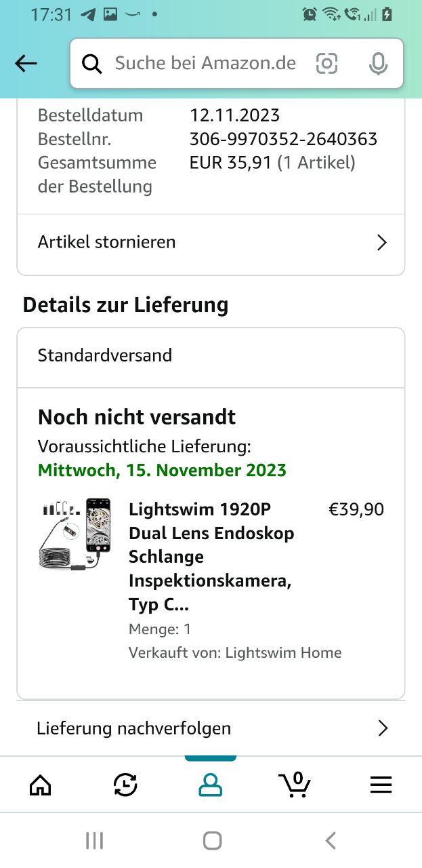The height and width of the screenshot is (868, 422).
Task: Tap the back arrow icon
Action: (26, 64)
